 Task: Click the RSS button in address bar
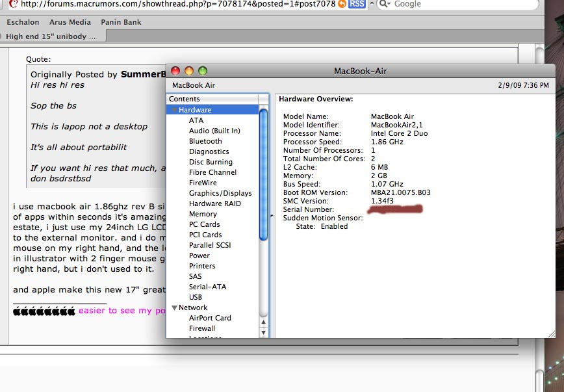point(357,4)
